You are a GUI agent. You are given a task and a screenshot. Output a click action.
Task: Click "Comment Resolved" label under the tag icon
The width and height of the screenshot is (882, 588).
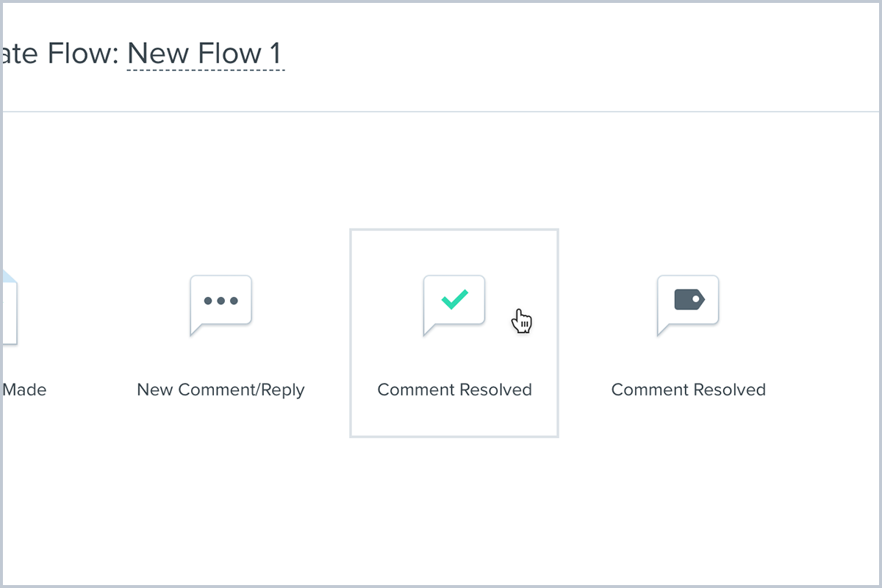[688, 390]
